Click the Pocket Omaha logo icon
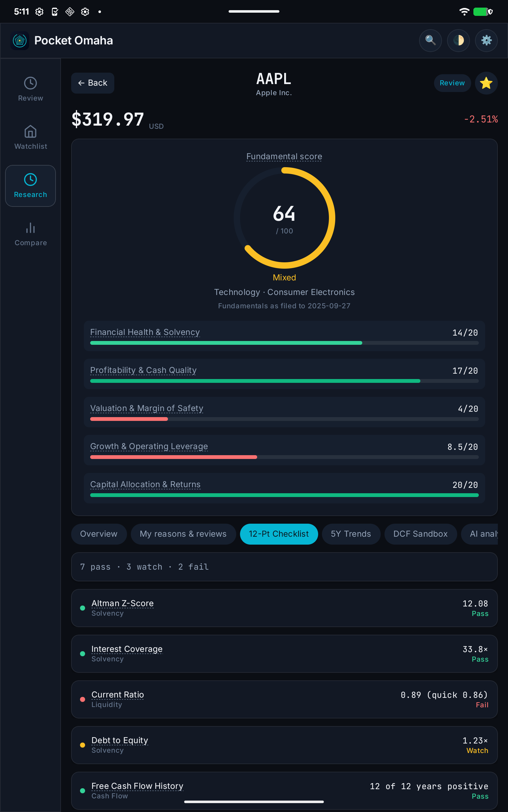 [20, 41]
